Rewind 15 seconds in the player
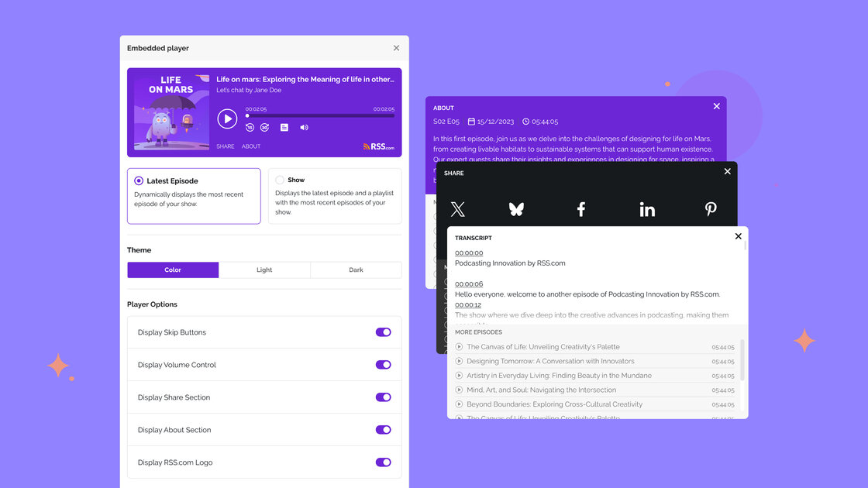 pyautogui.click(x=250, y=128)
